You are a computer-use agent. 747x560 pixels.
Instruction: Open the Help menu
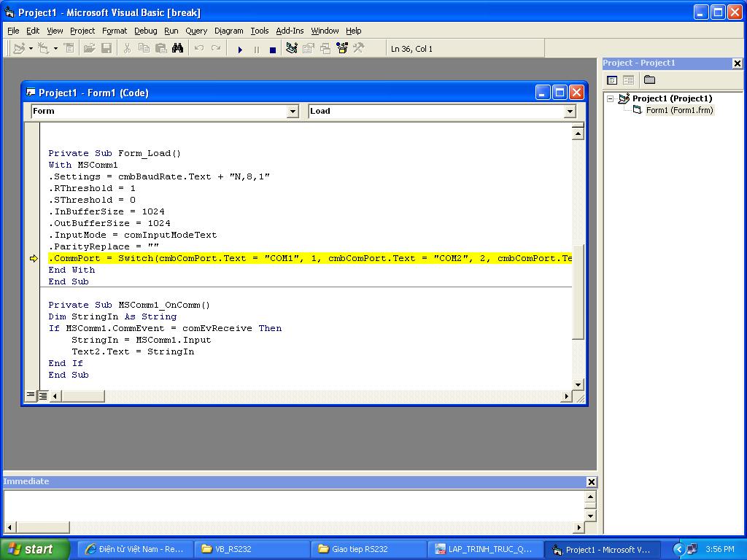click(x=354, y=31)
